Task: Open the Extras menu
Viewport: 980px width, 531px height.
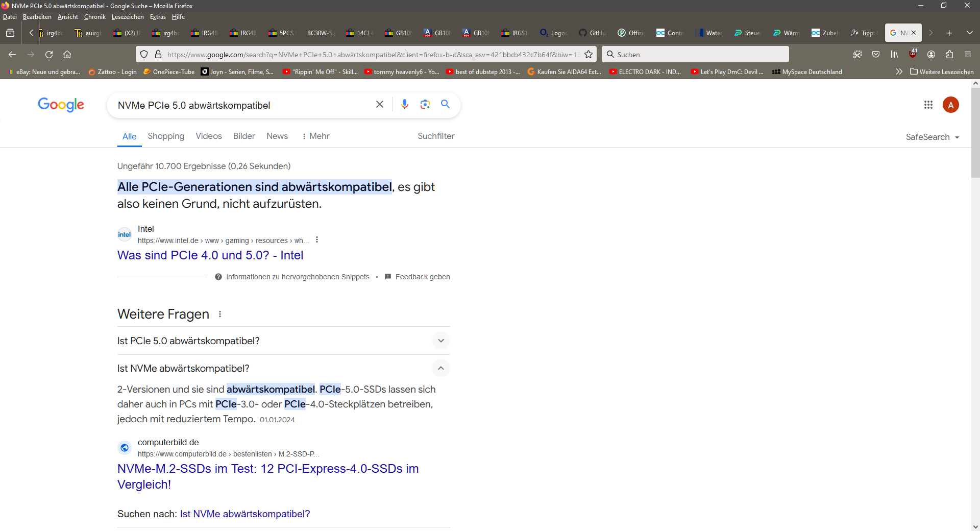Action: pos(158,17)
